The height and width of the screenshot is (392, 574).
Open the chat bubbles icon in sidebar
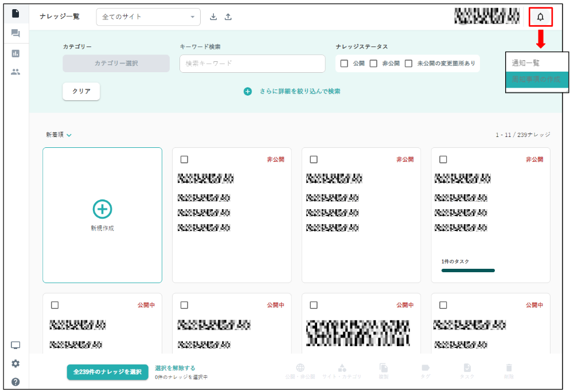[15, 33]
